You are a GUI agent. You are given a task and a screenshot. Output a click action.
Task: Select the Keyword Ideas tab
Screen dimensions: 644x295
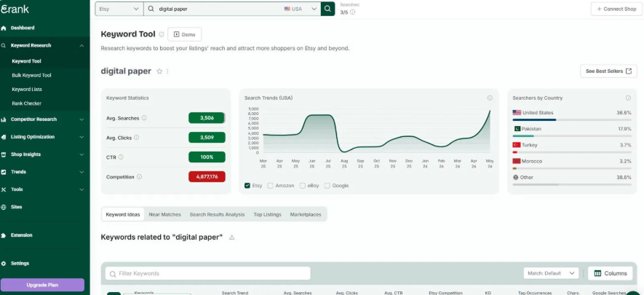point(123,214)
